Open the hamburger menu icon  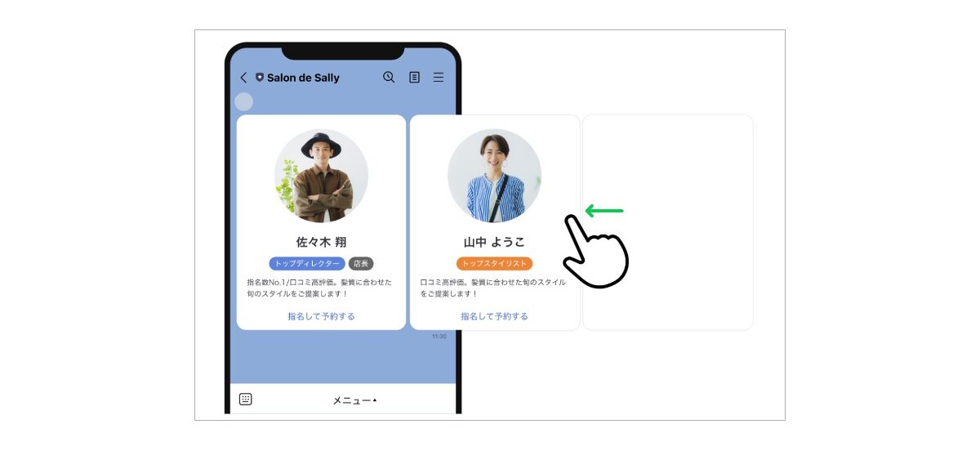tap(439, 77)
